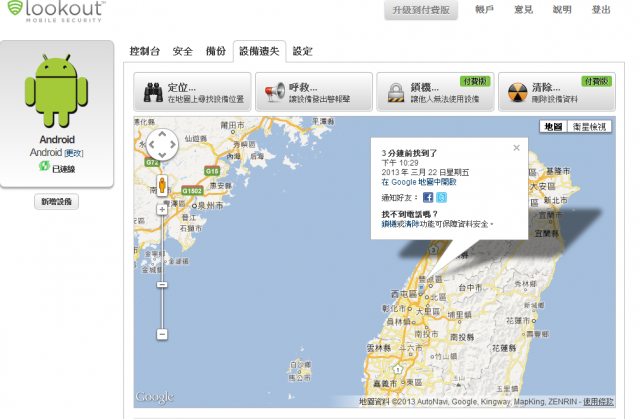Click the 鎖機 link in popup
The image size is (640, 419).
click(x=389, y=224)
